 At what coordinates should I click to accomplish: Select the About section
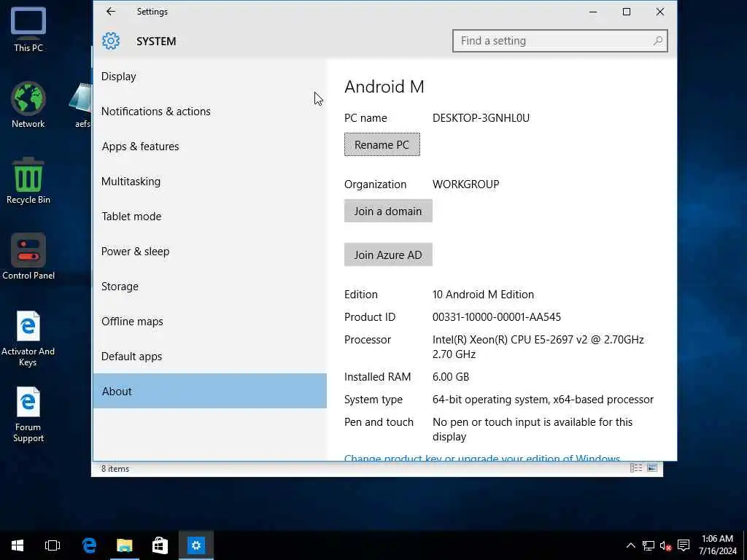(x=209, y=391)
